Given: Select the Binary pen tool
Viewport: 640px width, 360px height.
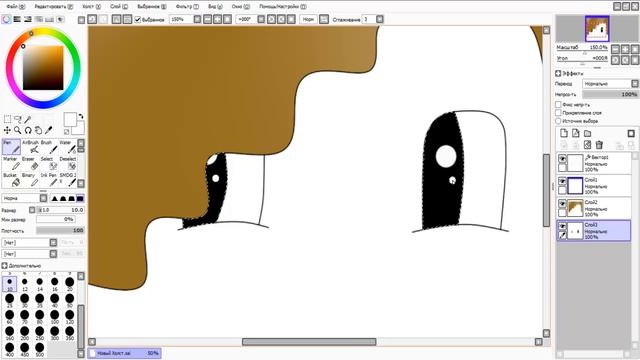Looking at the screenshot, I should [x=30, y=180].
